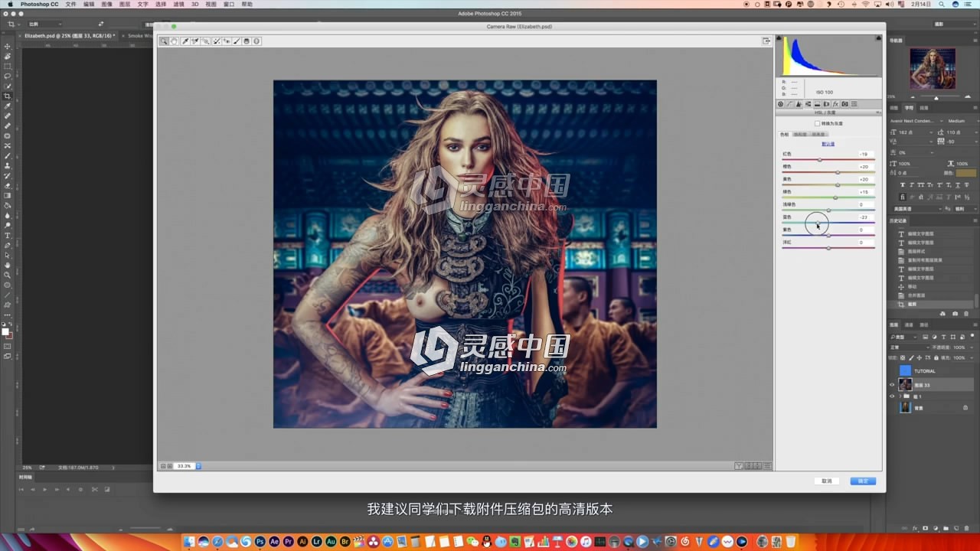Switch to the 色相 hue tab
Screen dimensions: 980x551
784,135
